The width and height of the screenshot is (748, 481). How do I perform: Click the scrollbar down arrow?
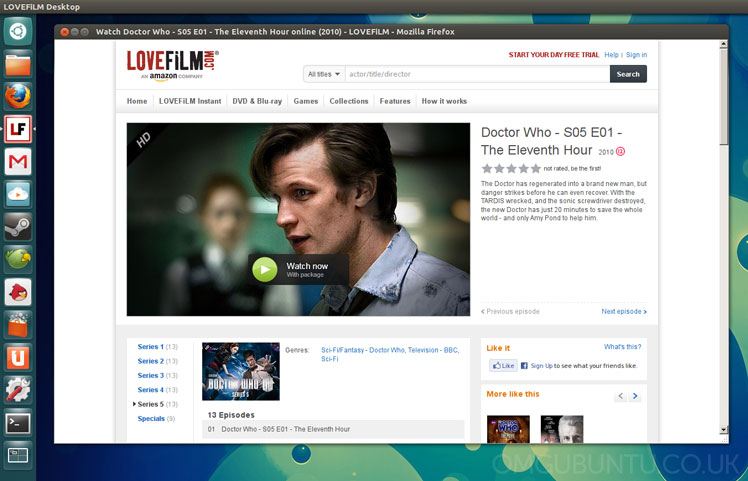tap(723, 429)
